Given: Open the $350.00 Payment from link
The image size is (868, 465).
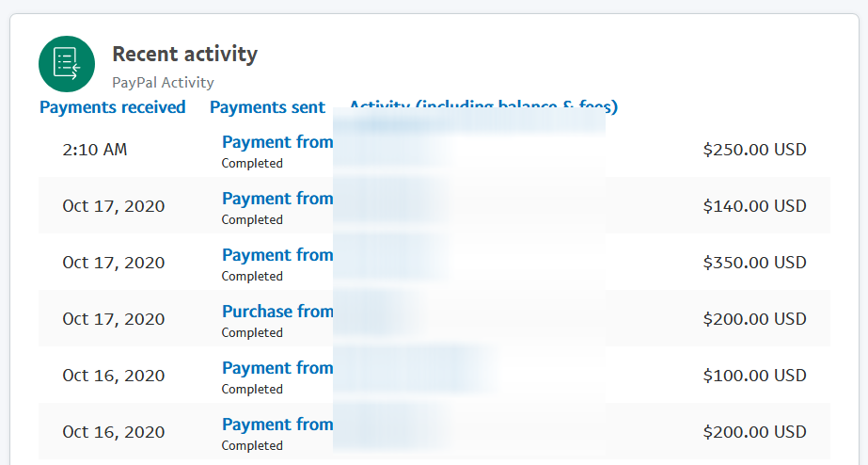Looking at the screenshot, I should click(277, 255).
